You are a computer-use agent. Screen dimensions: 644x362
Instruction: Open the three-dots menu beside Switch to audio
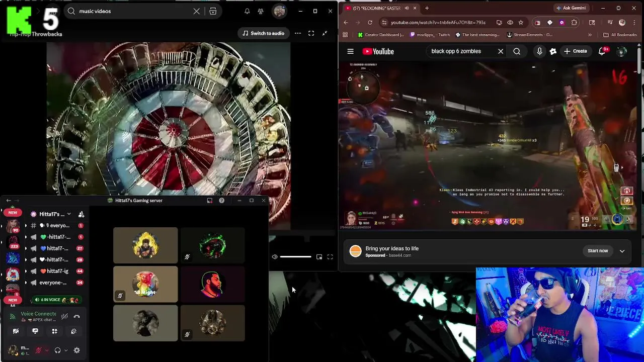298,33
